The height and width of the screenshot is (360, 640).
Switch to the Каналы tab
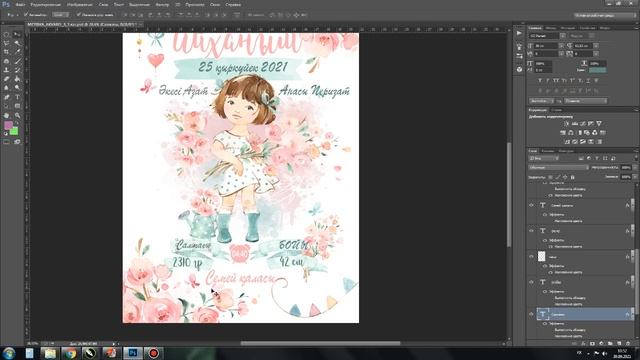pyautogui.click(x=547, y=151)
